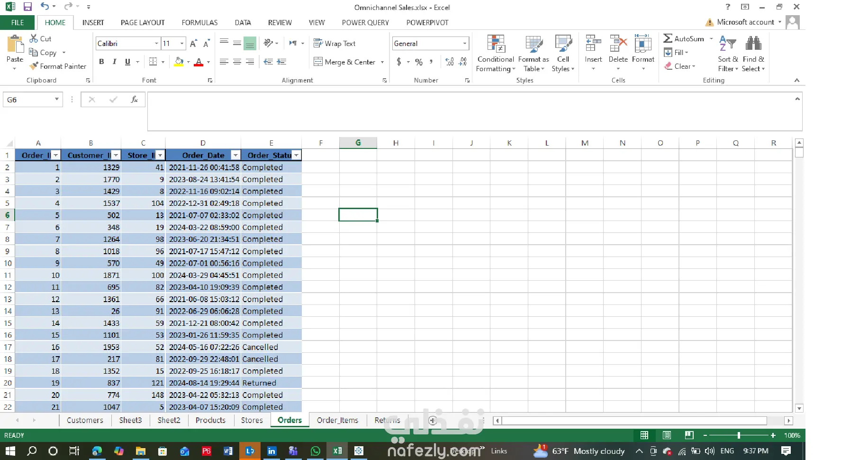Click the Copy button
868x460 pixels.
(44, 53)
